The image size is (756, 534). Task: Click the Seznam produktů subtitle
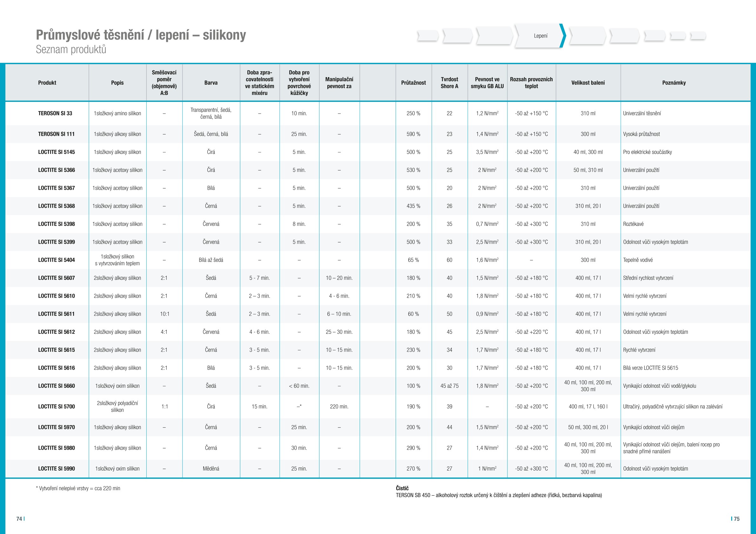[x=71, y=49]
